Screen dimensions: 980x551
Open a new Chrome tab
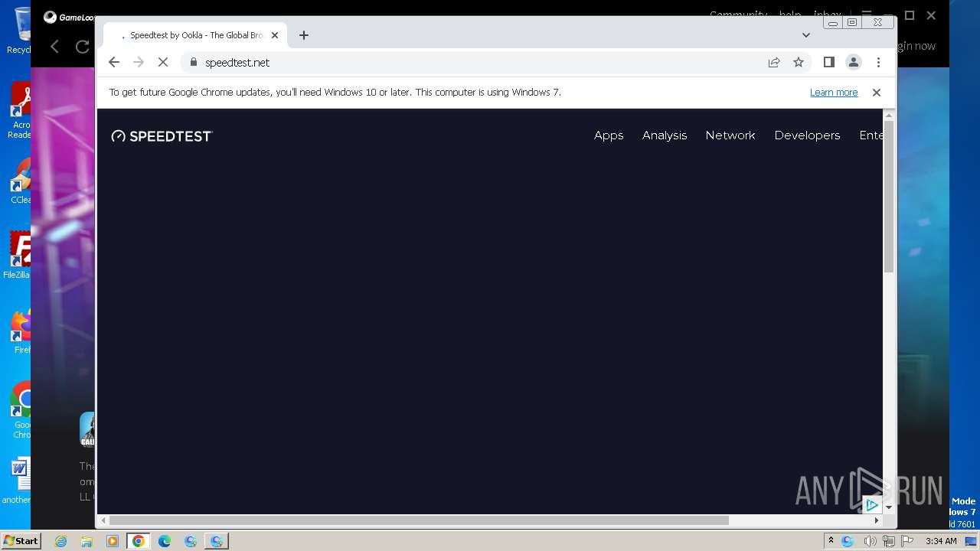pos(304,35)
